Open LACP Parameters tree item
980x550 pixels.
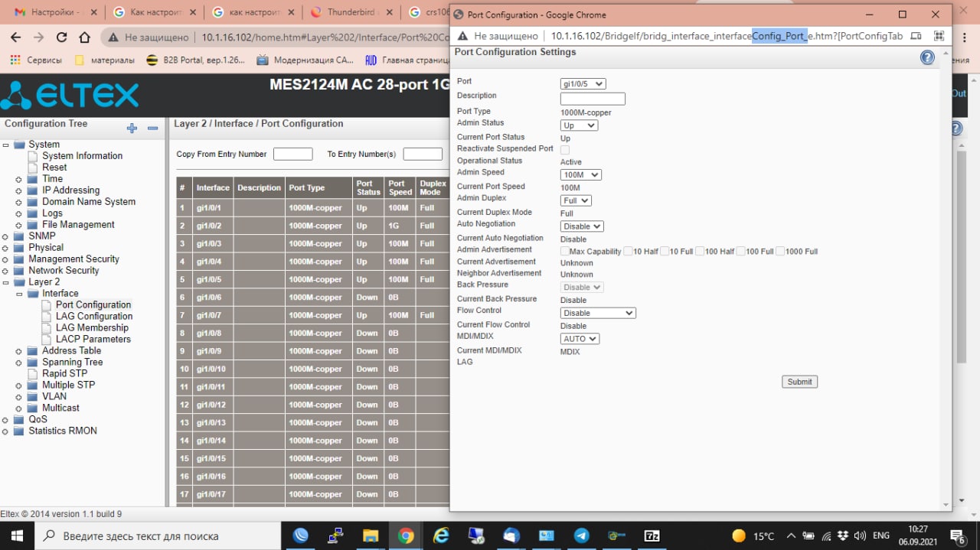(x=93, y=340)
